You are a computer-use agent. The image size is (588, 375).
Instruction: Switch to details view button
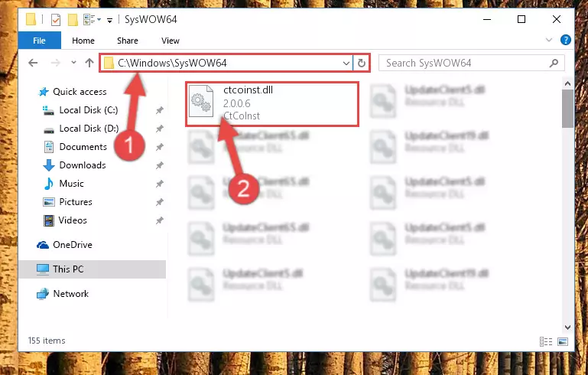click(546, 341)
